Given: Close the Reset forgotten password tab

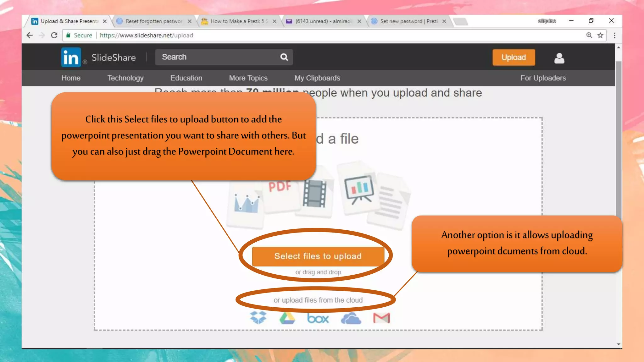Looking at the screenshot, I should pos(190,21).
